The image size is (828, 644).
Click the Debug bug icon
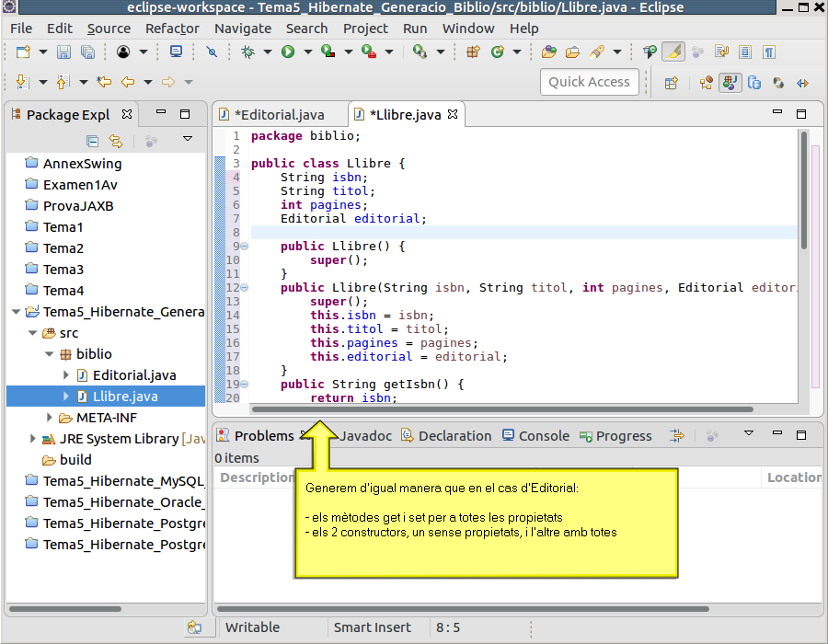pos(248,52)
